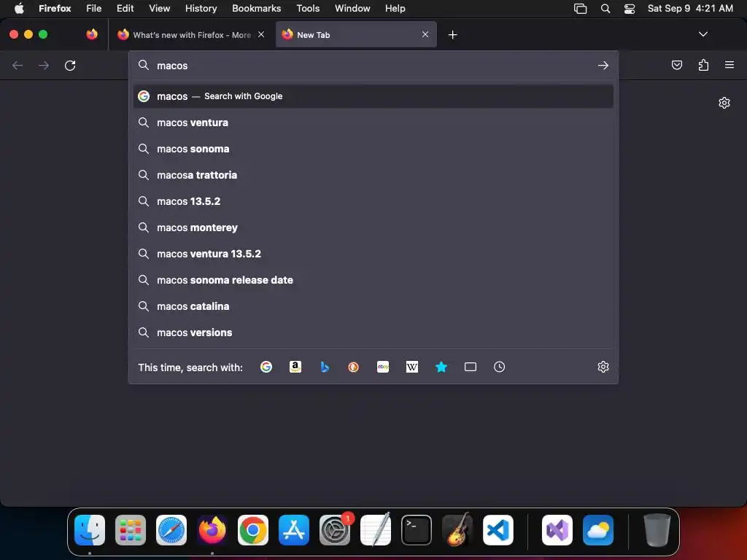This screenshot has width=747, height=560.
Task: Open the Edit menu
Action: tap(125, 8)
